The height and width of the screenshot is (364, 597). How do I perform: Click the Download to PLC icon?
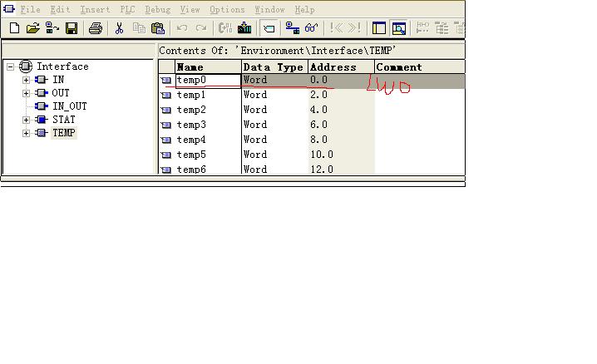click(244, 27)
